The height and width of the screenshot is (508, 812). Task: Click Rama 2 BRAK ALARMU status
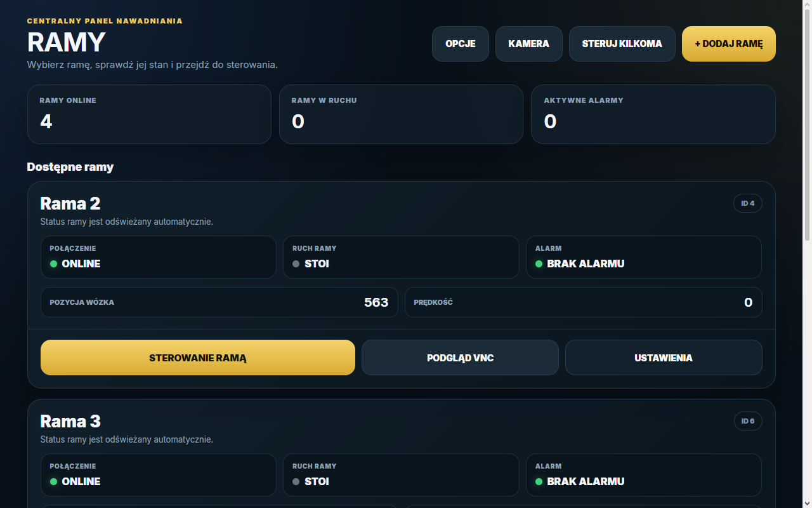click(644, 257)
